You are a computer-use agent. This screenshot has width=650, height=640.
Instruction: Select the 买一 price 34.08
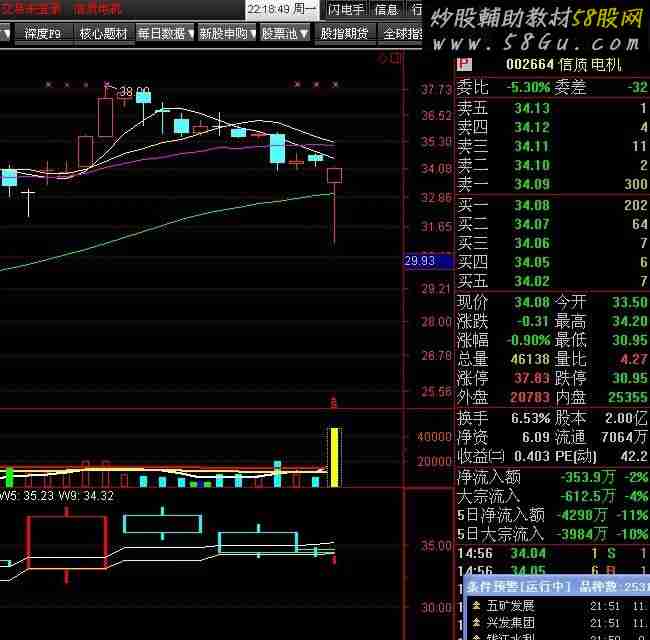pyautogui.click(x=532, y=205)
